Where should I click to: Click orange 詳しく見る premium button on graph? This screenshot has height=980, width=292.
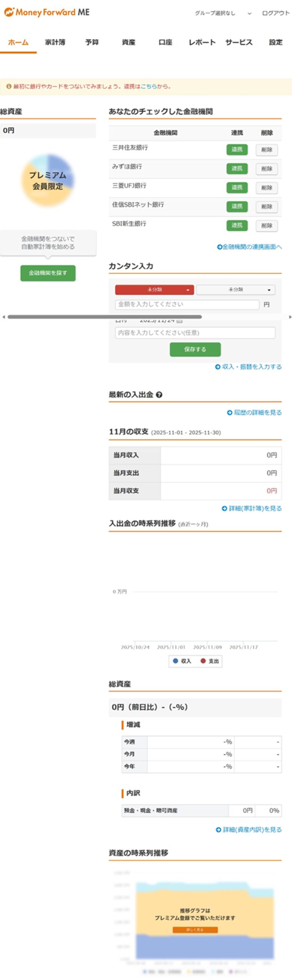tap(195, 930)
